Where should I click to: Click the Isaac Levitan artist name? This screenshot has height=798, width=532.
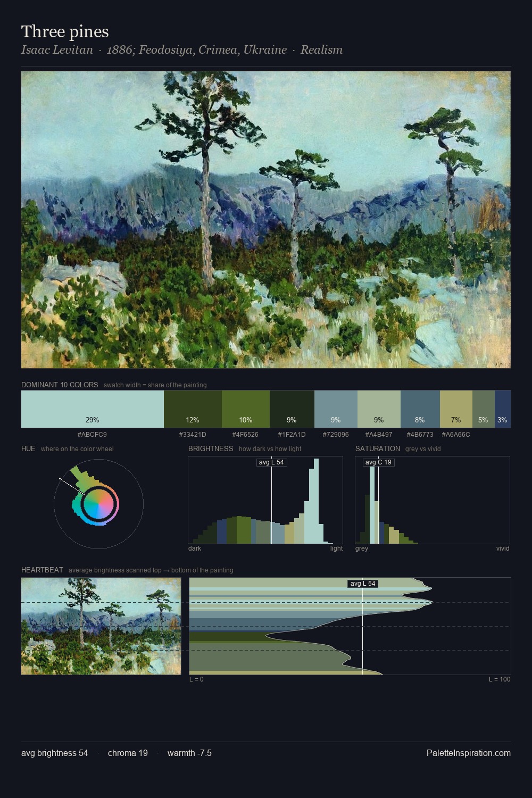click(x=57, y=50)
